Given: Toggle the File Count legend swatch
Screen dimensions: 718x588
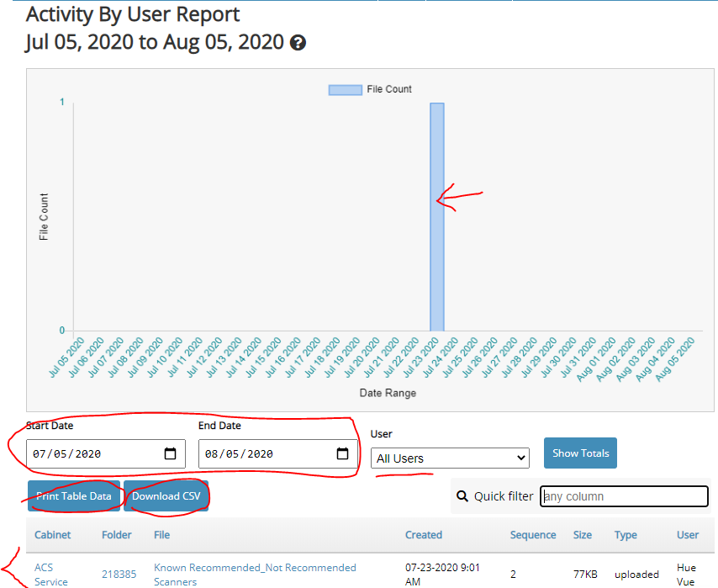Looking at the screenshot, I should coord(345,89).
